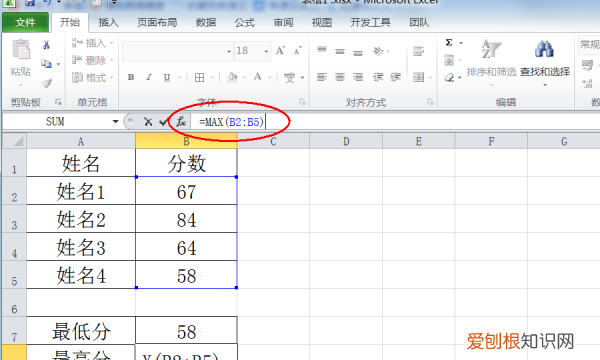Click the Wrap Text icon
Image resolution: width=600 pixels, height=360 pixels.
418,51
